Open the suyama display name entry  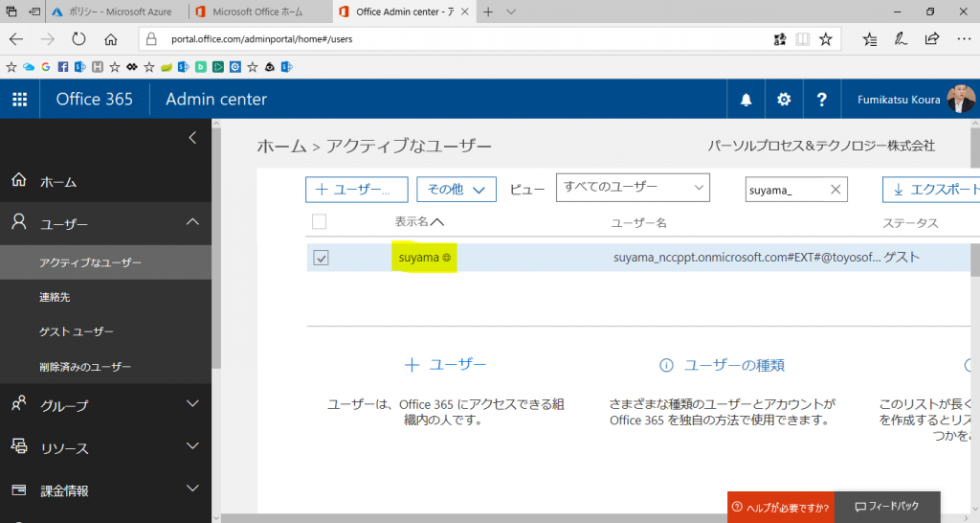pyautogui.click(x=419, y=258)
